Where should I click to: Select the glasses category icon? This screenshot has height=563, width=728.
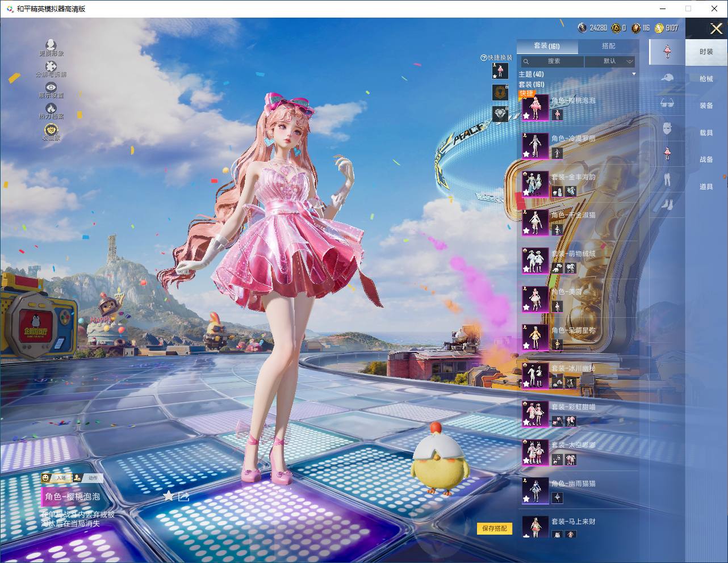(x=667, y=103)
